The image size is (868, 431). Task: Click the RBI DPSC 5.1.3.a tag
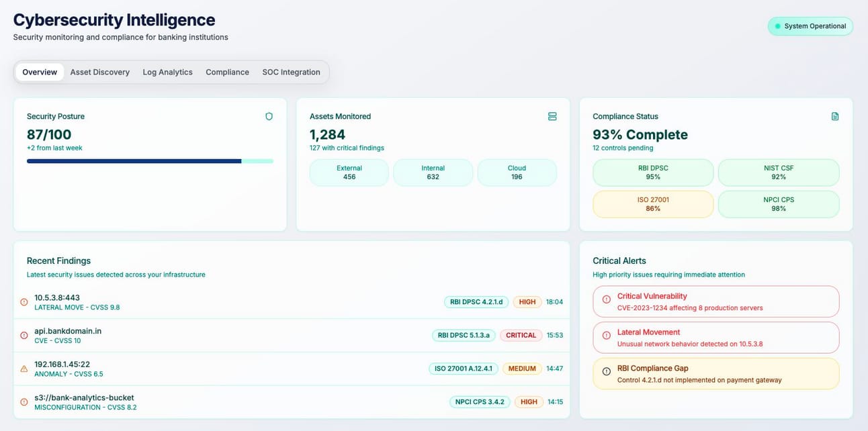(464, 335)
